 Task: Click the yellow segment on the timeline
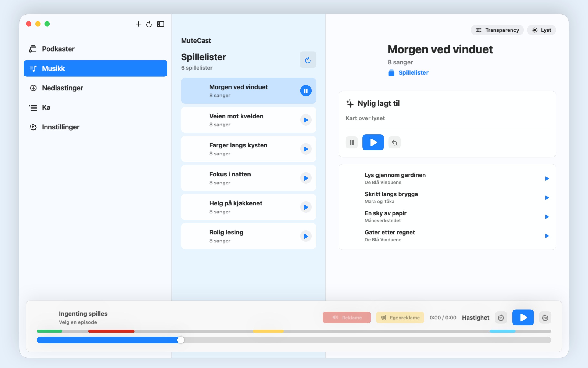pos(268,331)
